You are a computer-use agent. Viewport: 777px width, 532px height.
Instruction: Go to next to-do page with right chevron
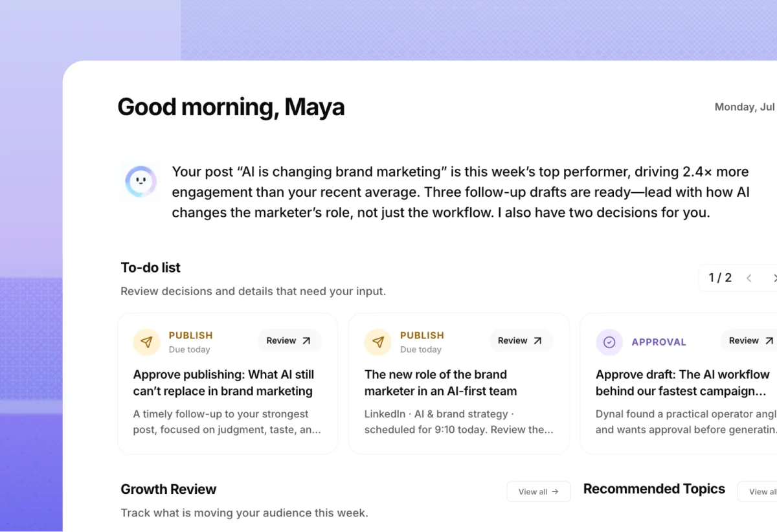pos(774,278)
